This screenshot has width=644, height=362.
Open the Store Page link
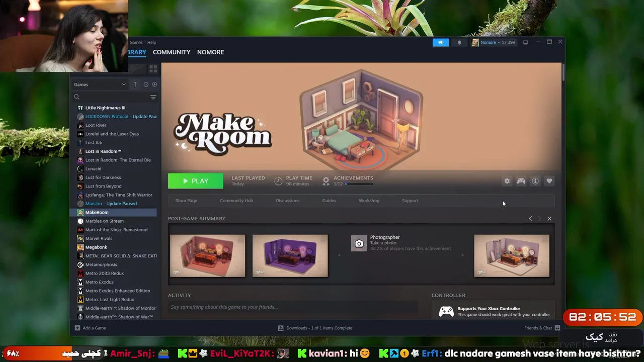pos(186,201)
